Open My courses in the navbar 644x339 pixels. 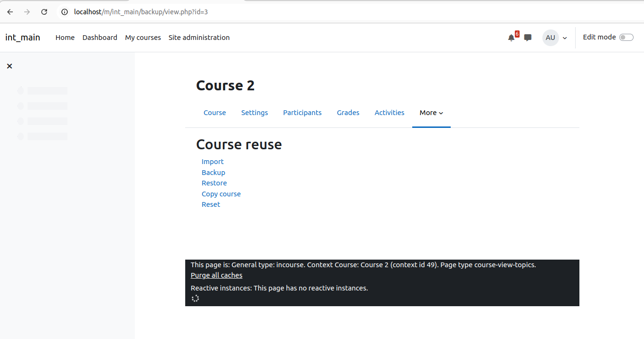[x=143, y=38]
